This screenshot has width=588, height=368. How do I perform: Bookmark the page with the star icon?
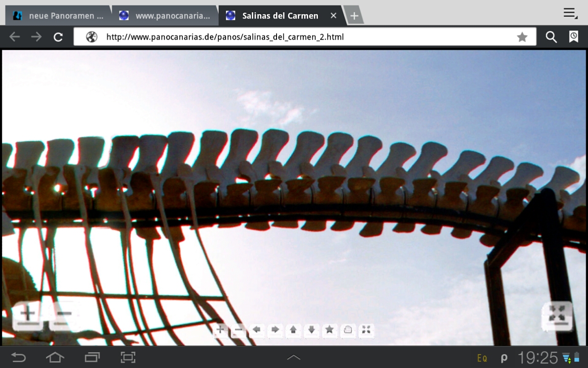(x=522, y=37)
